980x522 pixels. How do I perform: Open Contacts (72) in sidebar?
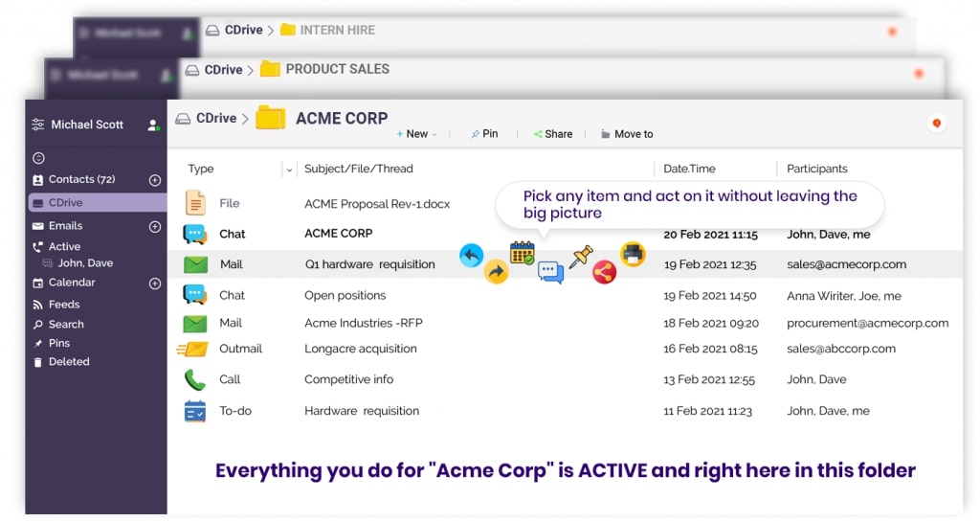tap(82, 179)
